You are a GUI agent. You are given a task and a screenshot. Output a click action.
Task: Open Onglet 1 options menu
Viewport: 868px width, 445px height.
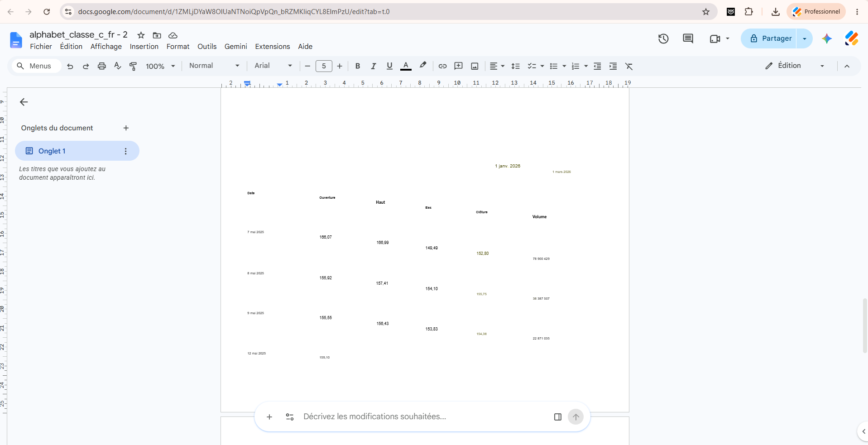[125, 151]
